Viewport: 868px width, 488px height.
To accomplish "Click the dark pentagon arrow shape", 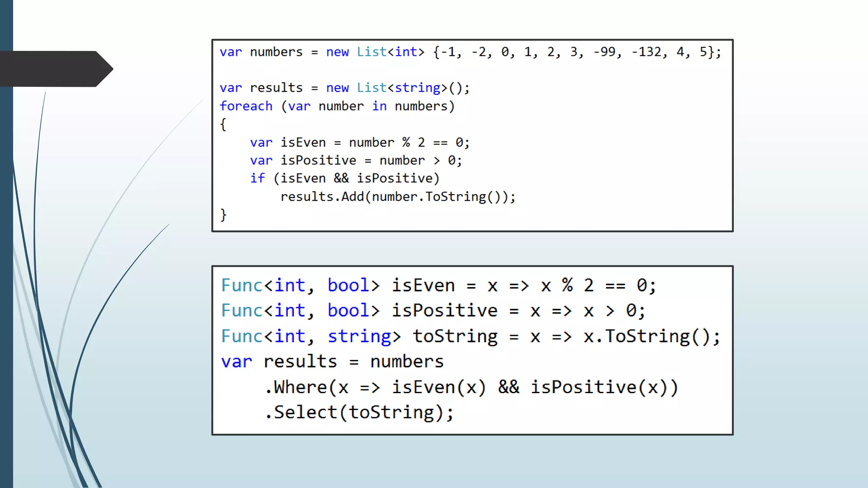I will (x=55, y=69).
